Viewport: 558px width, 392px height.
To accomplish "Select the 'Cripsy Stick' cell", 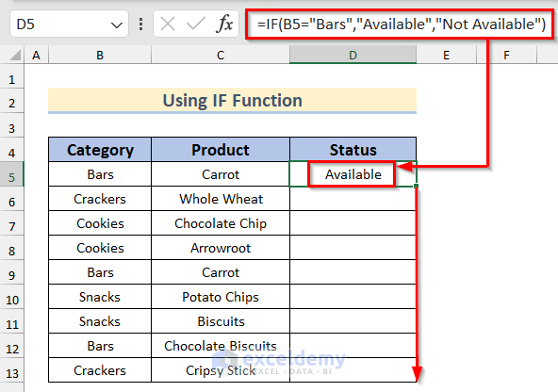I will 221,370.
